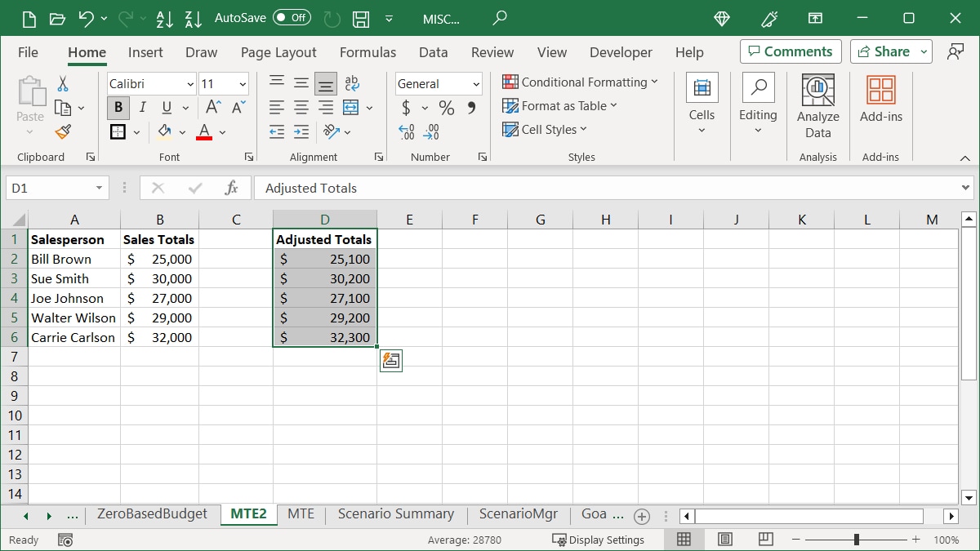The height and width of the screenshot is (551, 980).
Task: Click the Quick Analysis icon below selection
Action: point(390,360)
